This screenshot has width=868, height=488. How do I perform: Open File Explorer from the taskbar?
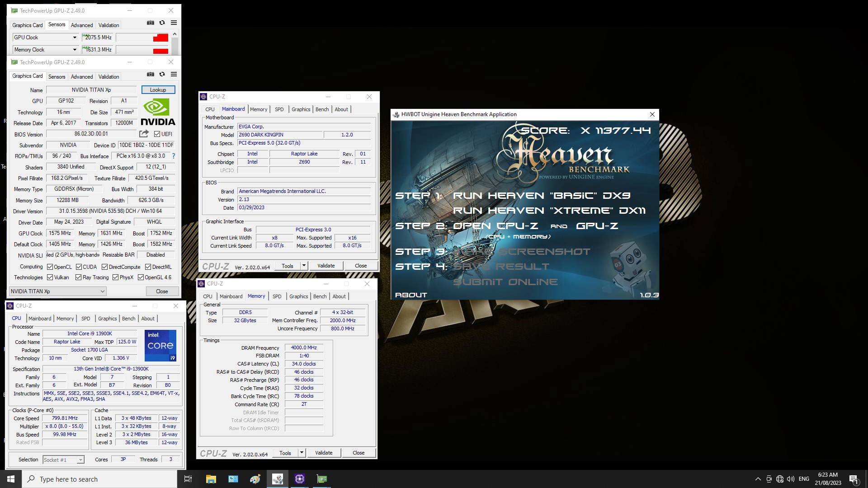(211, 479)
